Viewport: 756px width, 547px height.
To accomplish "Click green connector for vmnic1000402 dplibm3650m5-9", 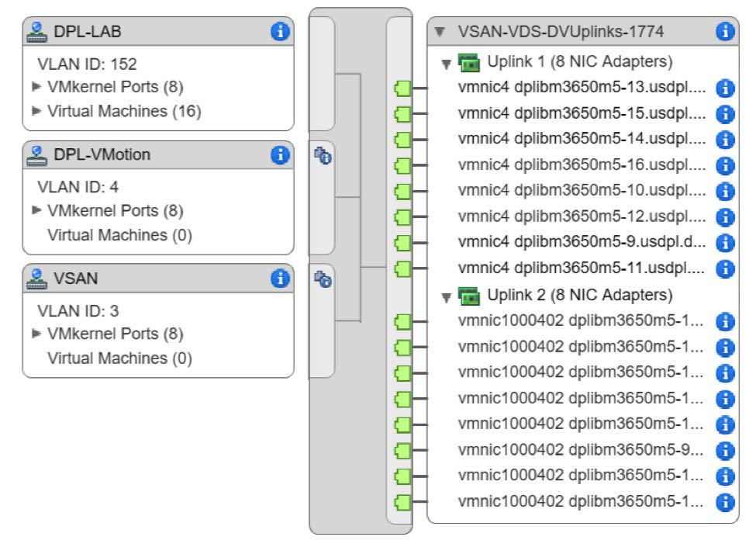I will (x=402, y=451).
